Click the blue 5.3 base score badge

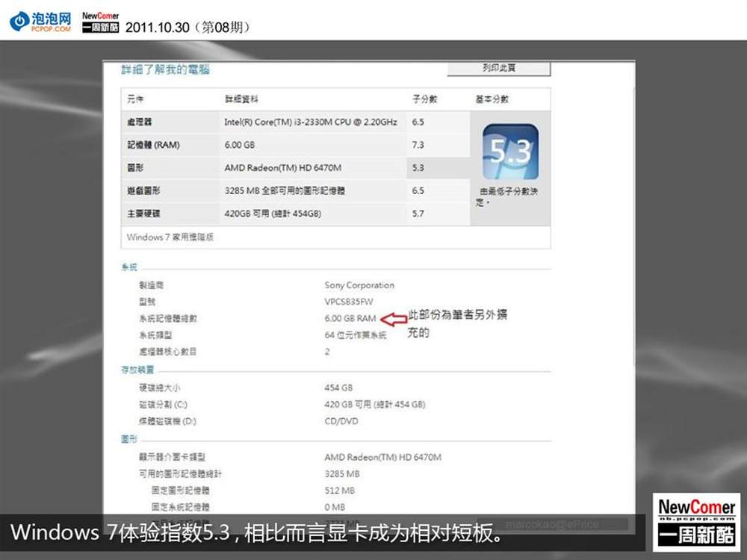(x=510, y=152)
